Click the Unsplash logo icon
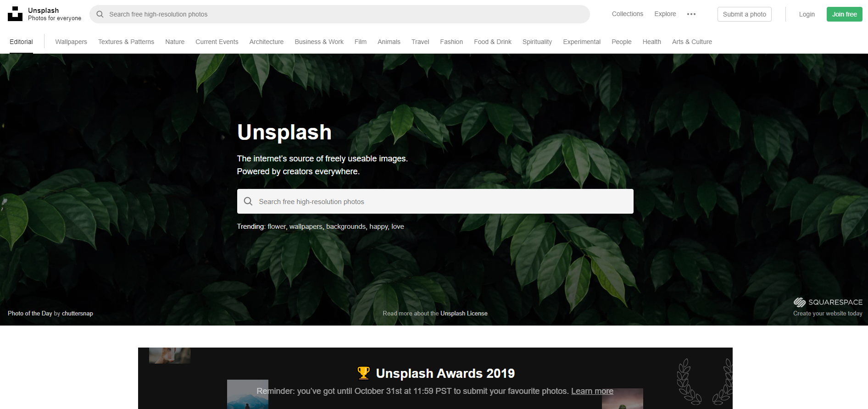 coord(15,14)
